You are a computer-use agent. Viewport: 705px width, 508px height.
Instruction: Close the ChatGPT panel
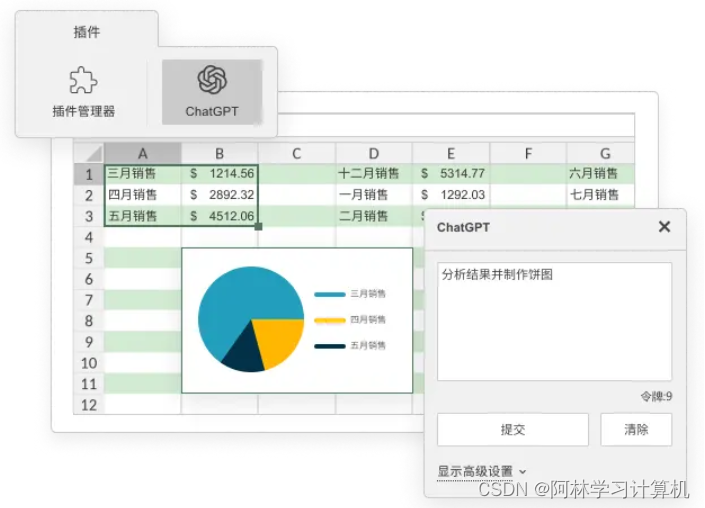click(664, 227)
